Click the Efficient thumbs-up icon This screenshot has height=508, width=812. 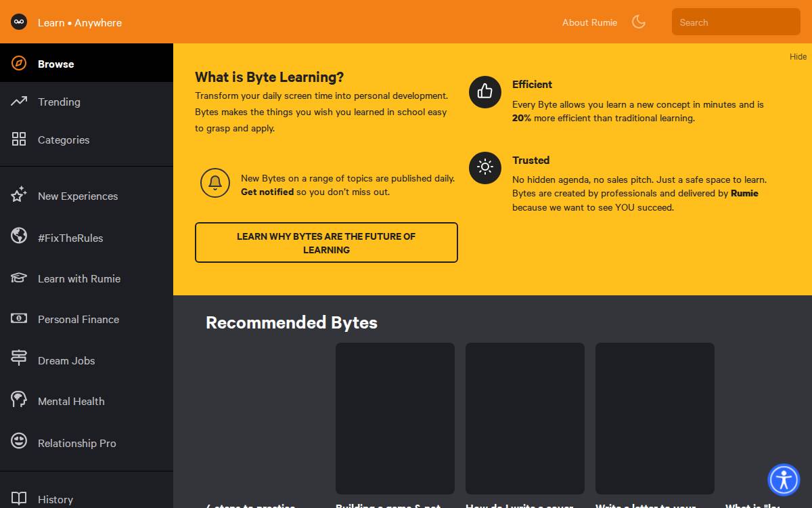485,91
